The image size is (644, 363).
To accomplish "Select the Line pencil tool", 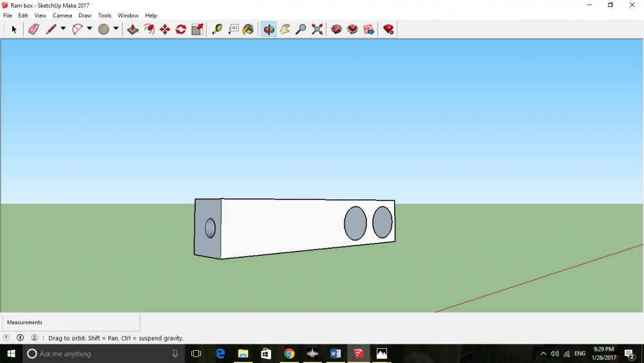I will 50,29.
